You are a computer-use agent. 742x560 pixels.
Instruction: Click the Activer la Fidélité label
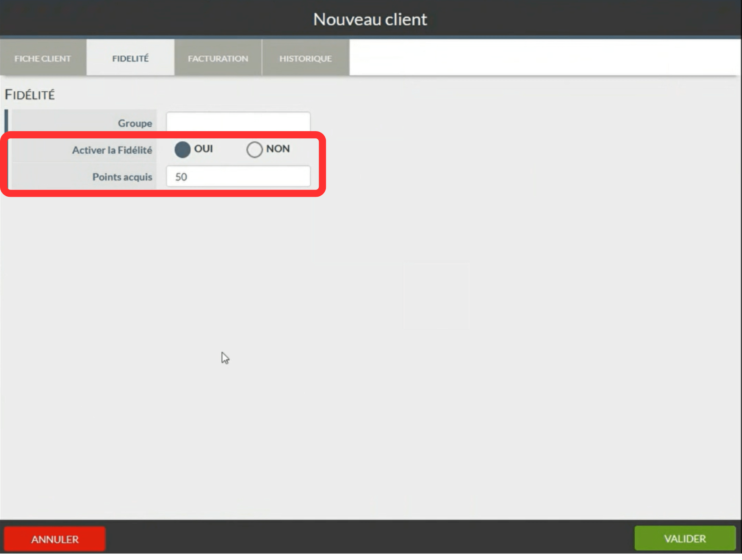[112, 150]
